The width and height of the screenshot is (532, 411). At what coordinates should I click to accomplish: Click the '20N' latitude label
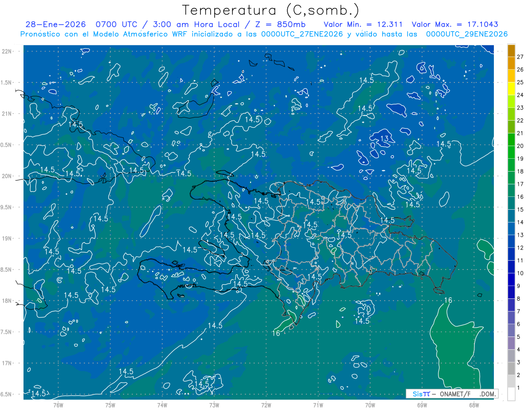(x=6, y=176)
